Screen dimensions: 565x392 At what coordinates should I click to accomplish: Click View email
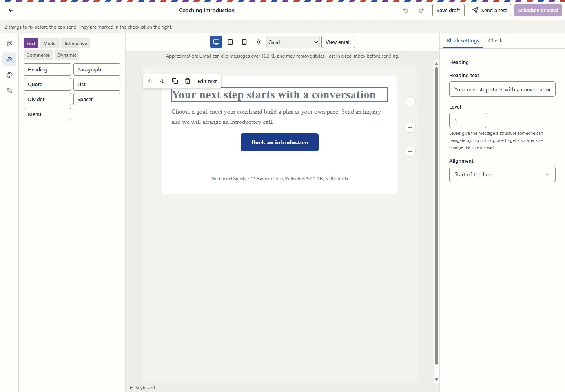pyautogui.click(x=338, y=42)
